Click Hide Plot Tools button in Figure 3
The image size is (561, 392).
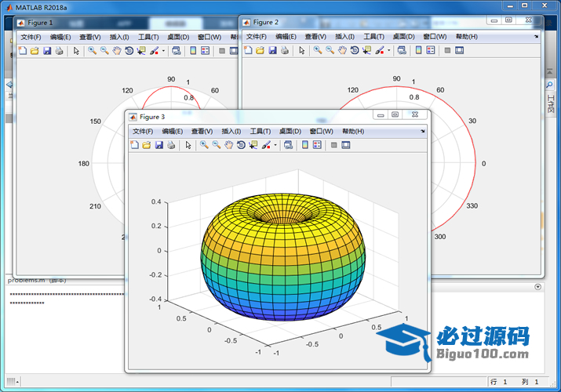tap(333, 145)
